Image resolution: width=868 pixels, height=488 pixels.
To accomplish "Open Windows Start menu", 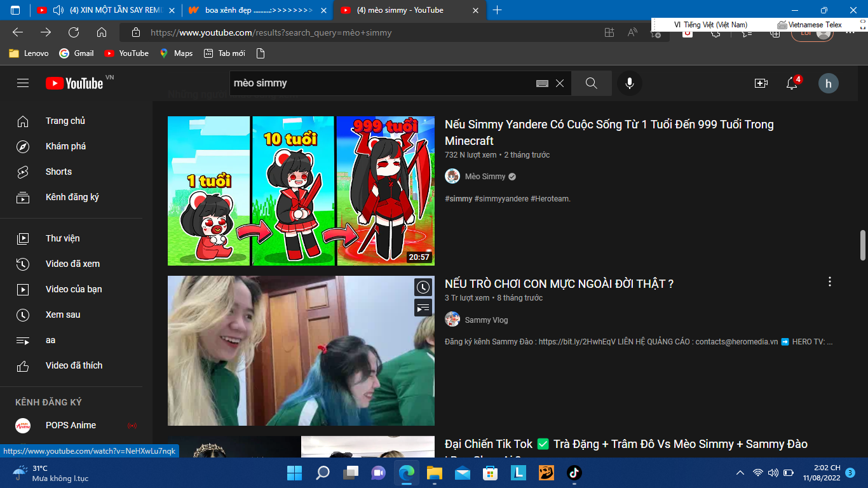I will point(294,473).
